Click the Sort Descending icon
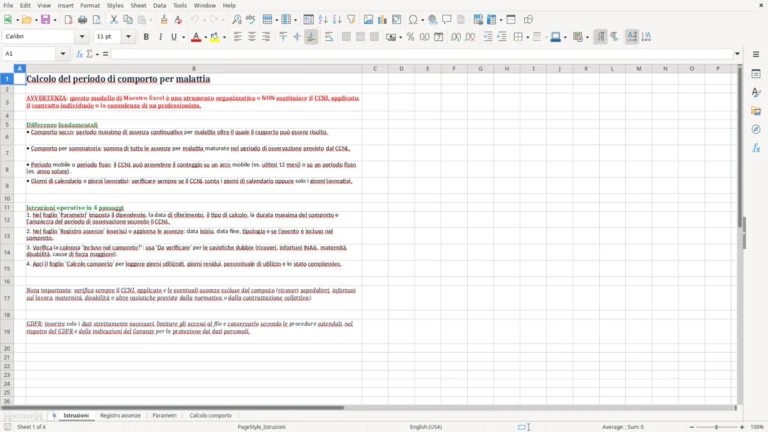Screen dimensions: 768x432 tap(337, 20)
